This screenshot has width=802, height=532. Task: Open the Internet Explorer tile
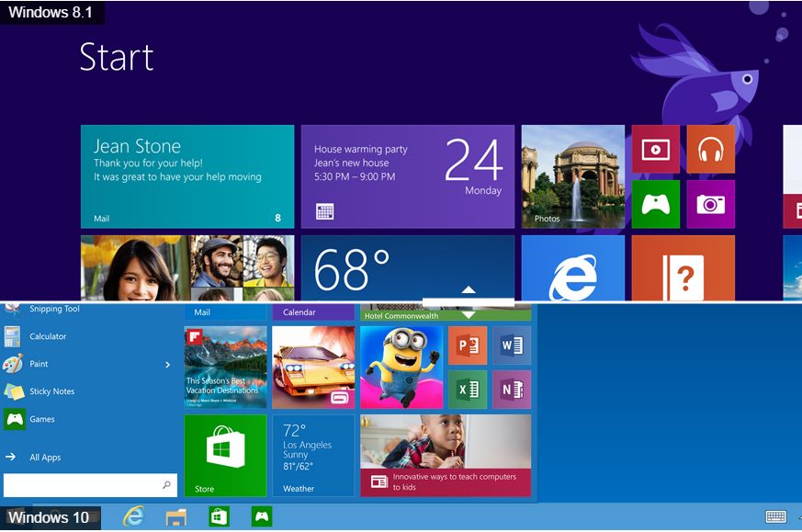[573, 268]
